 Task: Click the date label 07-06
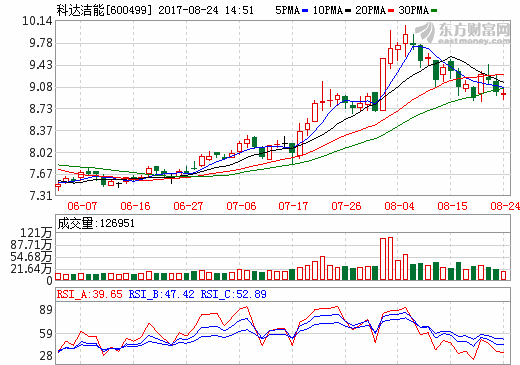click(241, 206)
